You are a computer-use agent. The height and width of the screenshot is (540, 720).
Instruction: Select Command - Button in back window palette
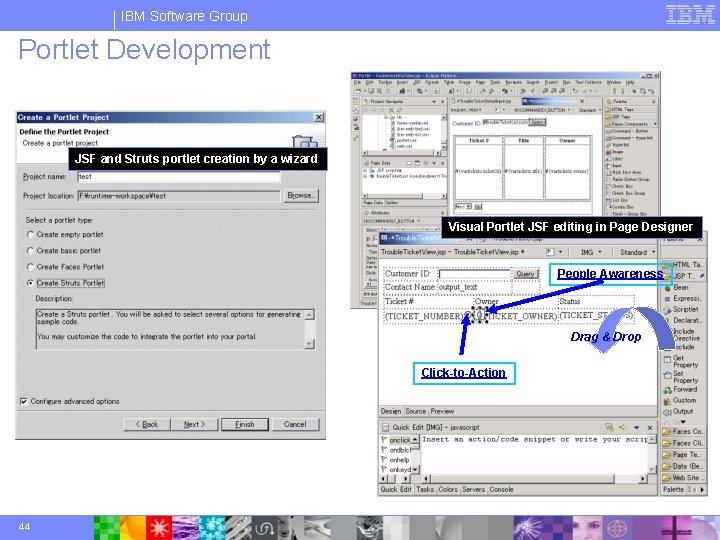click(627, 131)
